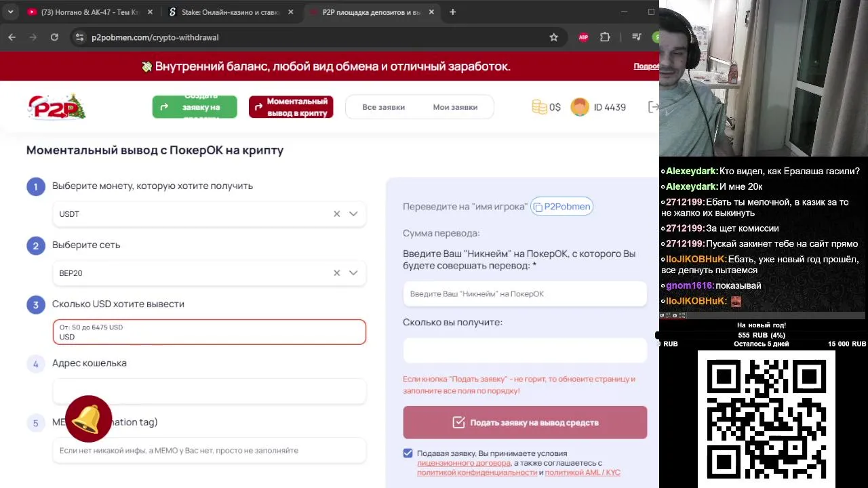Close the Stake casino tab
The image size is (868, 488).
pos(291,12)
